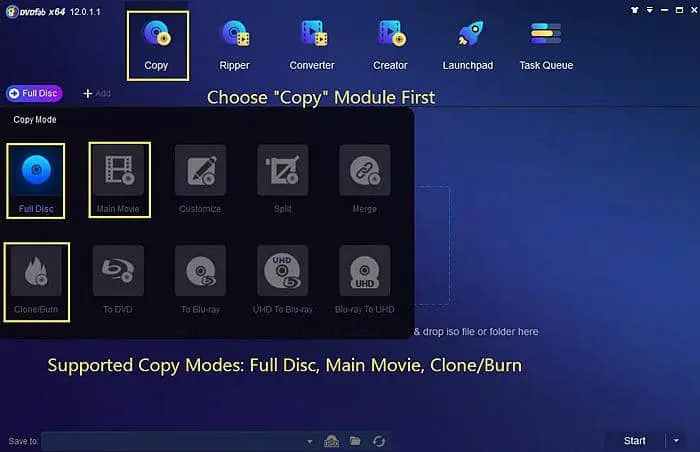700x452 pixels.
Task: Click the ISO image output icon
Action: pos(331,442)
